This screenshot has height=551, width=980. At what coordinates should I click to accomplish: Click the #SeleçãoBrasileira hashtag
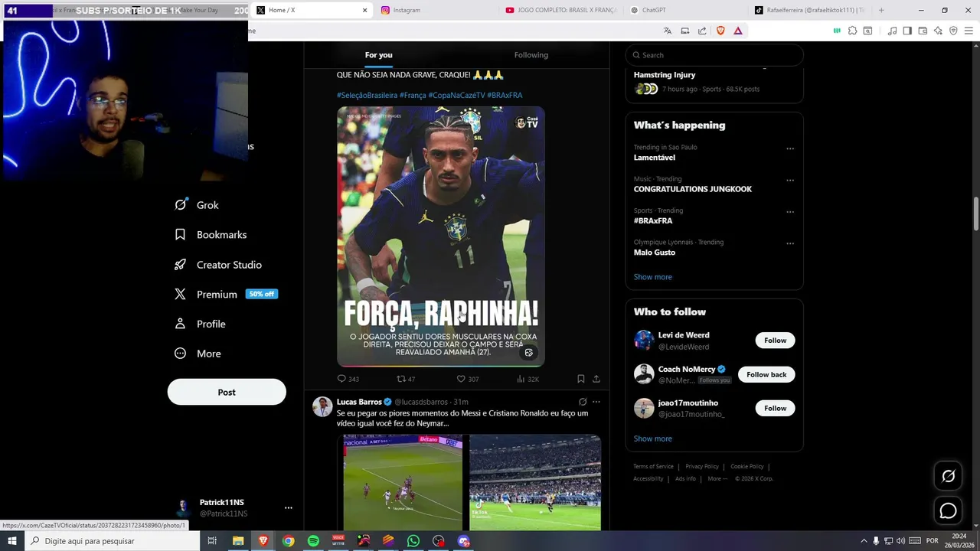(x=367, y=95)
